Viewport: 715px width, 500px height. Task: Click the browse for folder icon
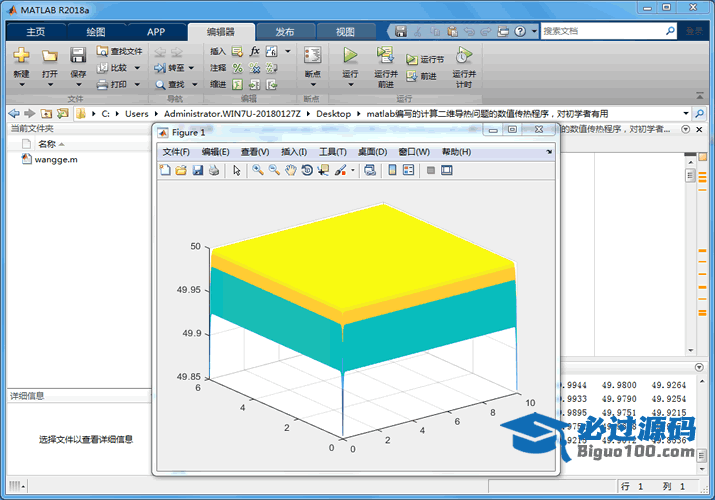[62, 113]
